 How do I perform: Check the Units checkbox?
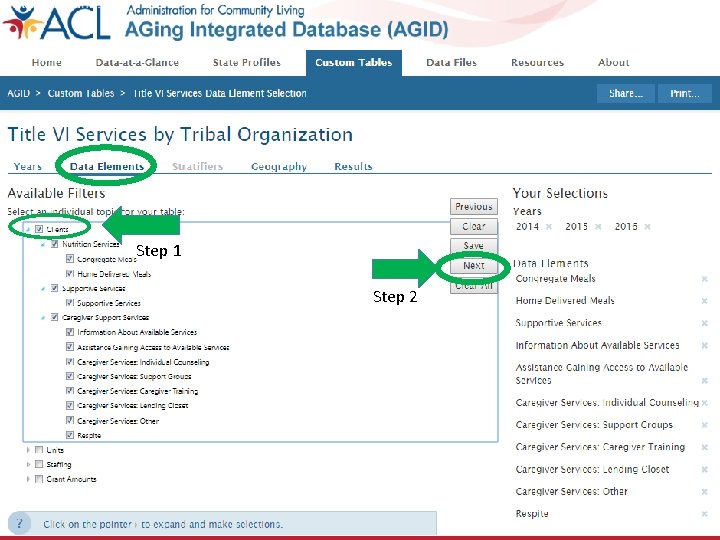[39, 450]
